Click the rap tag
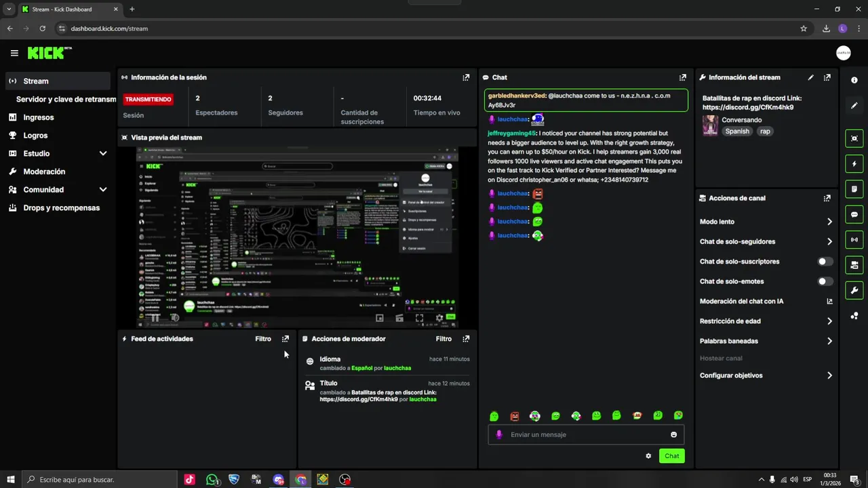The height and width of the screenshot is (488, 868). tap(765, 131)
